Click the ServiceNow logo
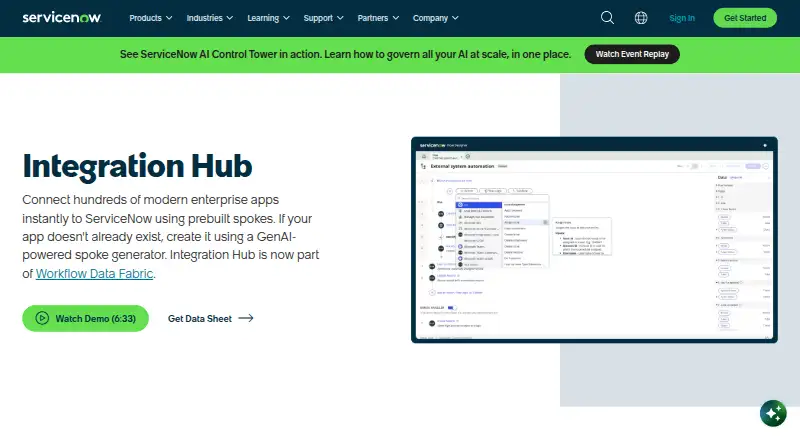 pos(62,18)
